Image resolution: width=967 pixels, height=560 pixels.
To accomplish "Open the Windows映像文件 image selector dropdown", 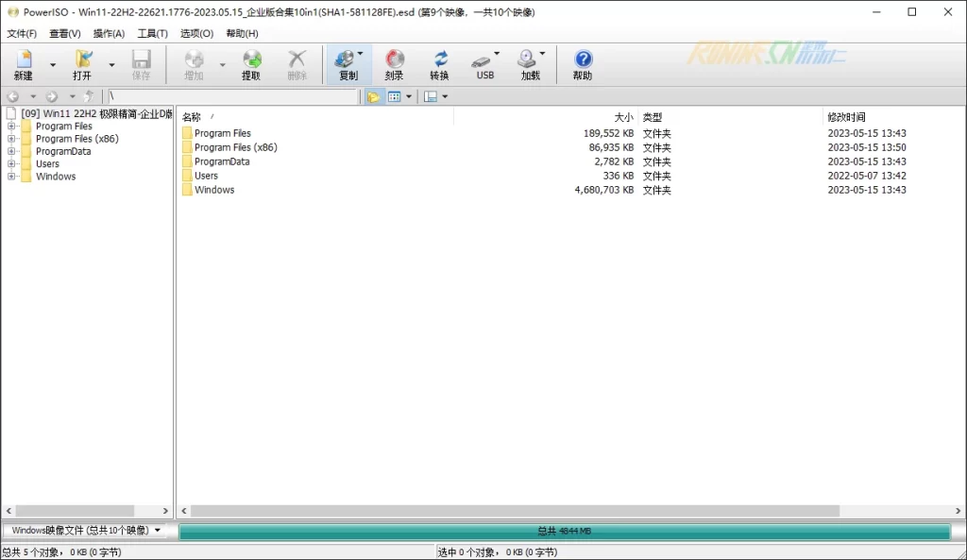I will 86,531.
